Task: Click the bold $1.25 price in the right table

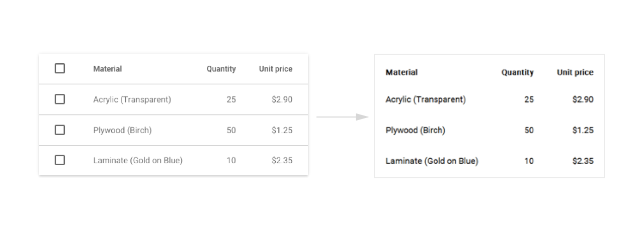Action: tap(583, 131)
